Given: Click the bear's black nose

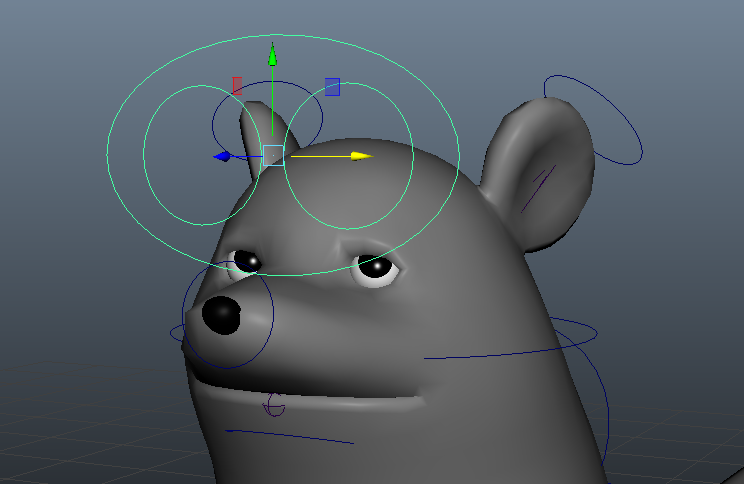Looking at the screenshot, I should click(x=221, y=315).
